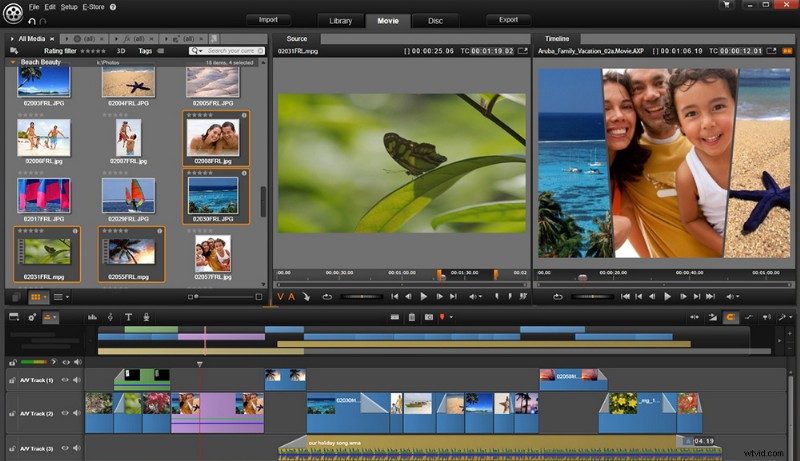Switch to the Library tab
This screenshot has width=800, height=461.
[x=340, y=21]
